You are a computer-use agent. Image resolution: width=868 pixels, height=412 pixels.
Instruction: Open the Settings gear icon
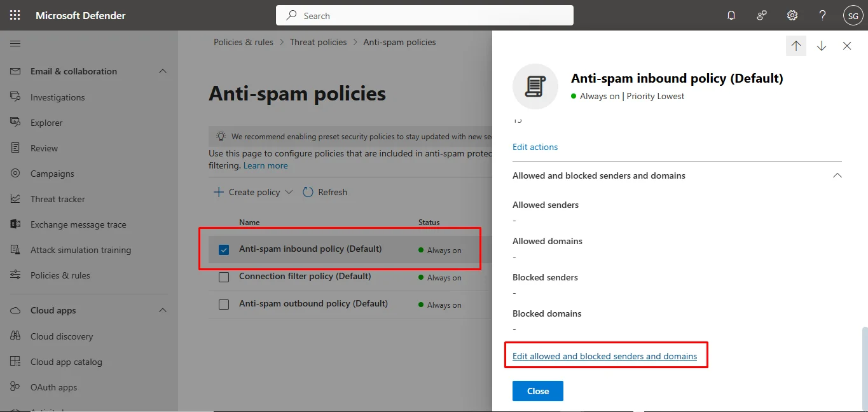click(792, 15)
